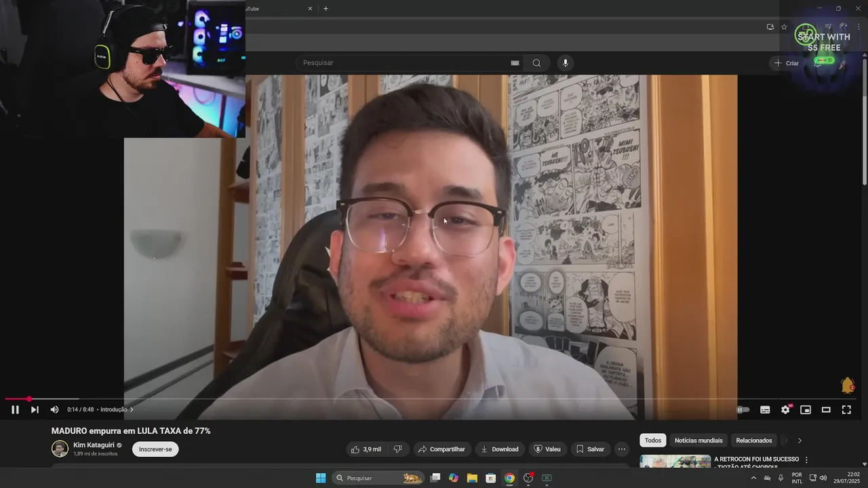The height and width of the screenshot is (488, 868).
Task: Search with voice microphone
Action: click(566, 63)
